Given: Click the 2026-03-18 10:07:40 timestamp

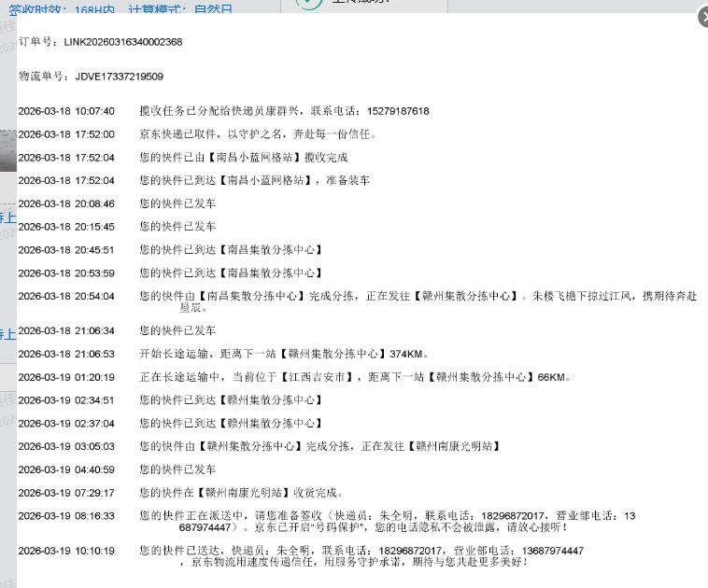Looking at the screenshot, I should click(x=66, y=111).
